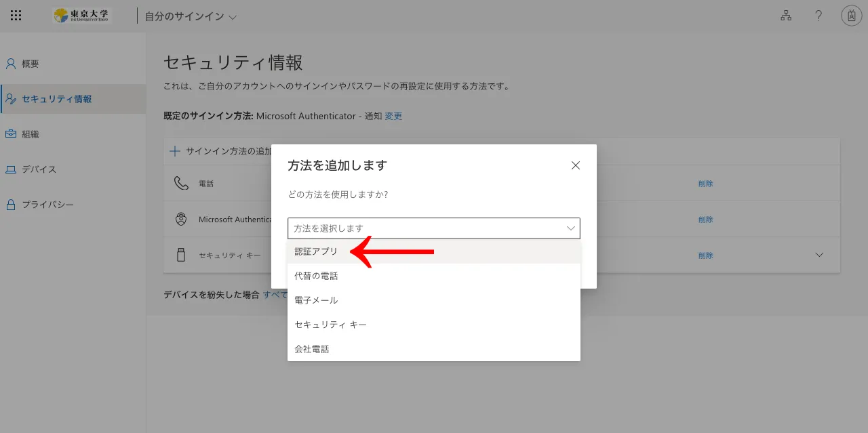868x433 pixels.
Task: Click the help question mark icon
Action: [818, 16]
